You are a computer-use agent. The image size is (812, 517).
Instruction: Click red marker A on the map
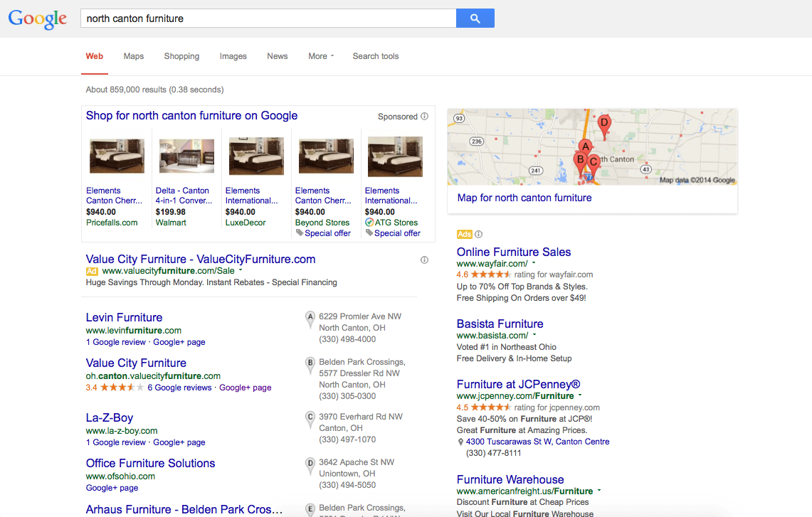pyautogui.click(x=585, y=146)
